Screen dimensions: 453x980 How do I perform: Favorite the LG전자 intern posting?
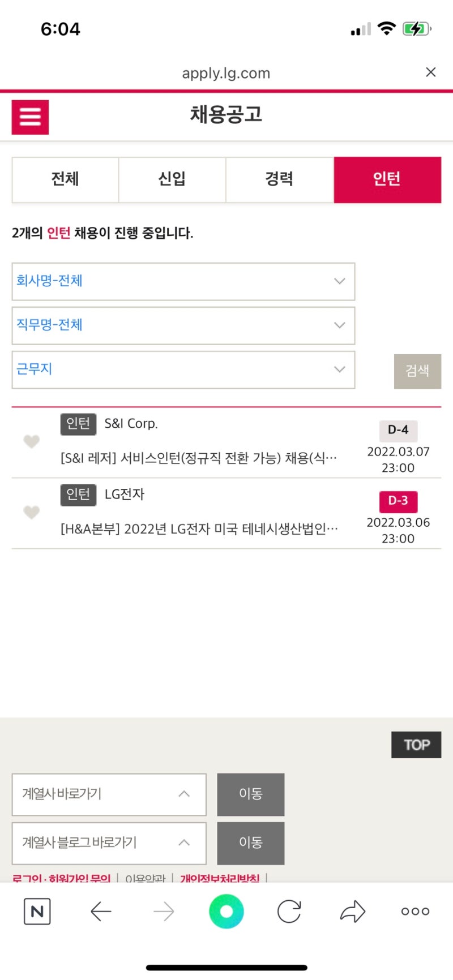tap(32, 512)
